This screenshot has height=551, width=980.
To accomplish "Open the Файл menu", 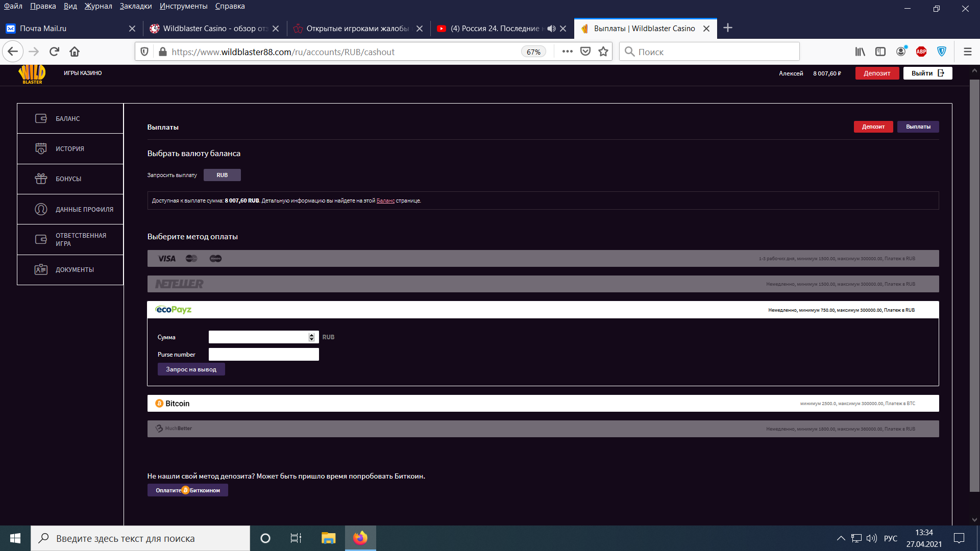I will point(13,6).
